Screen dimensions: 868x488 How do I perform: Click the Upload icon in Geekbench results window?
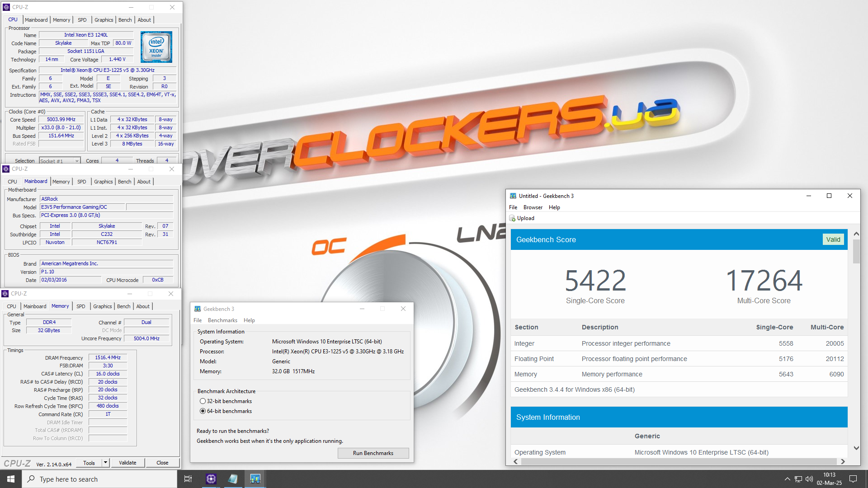pos(513,218)
